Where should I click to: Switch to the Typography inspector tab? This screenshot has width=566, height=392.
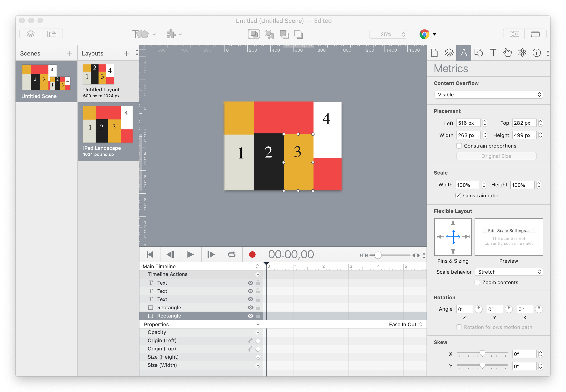493,53
